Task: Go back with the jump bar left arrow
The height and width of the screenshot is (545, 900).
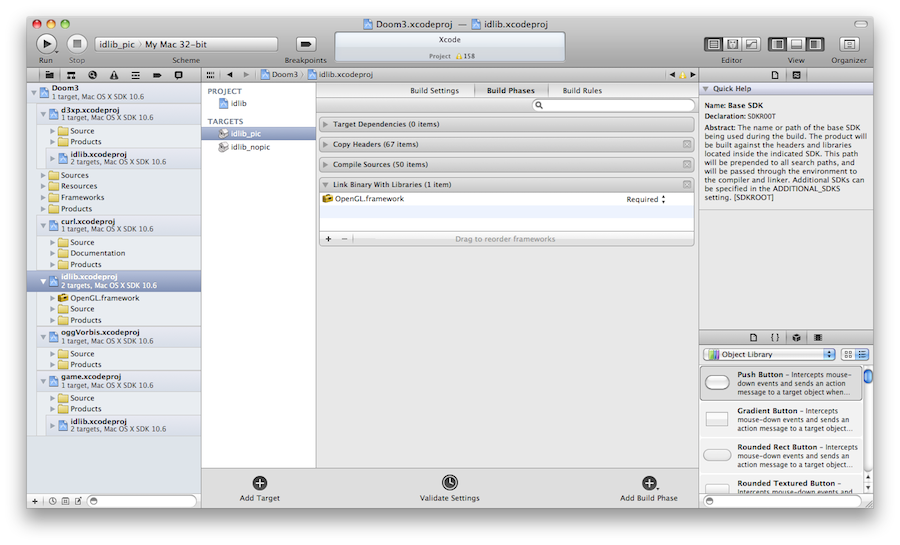Action: pyautogui.click(x=230, y=75)
